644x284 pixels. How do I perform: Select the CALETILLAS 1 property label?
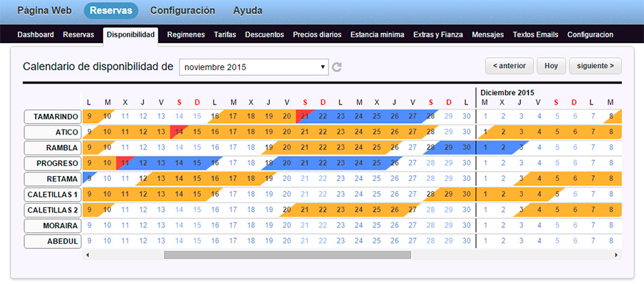click(52, 195)
